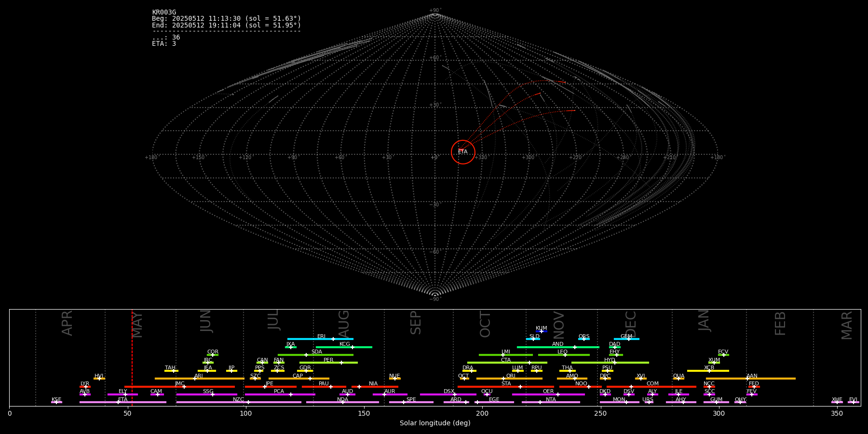
Task: Select the CAP shower label
Action: click(298, 376)
